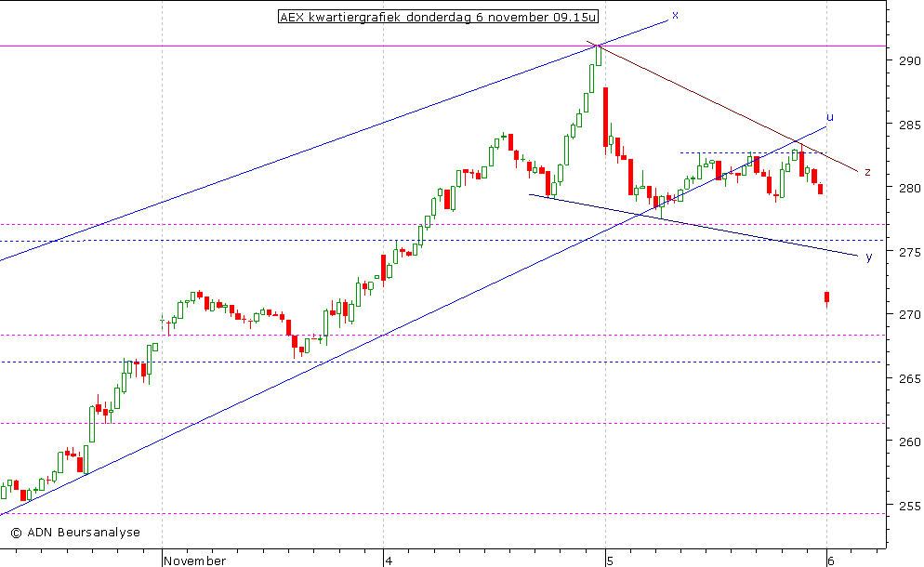The width and height of the screenshot is (924, 567).
Task: Click the tall green candle peaking near 291
Action: pos(599,56)
